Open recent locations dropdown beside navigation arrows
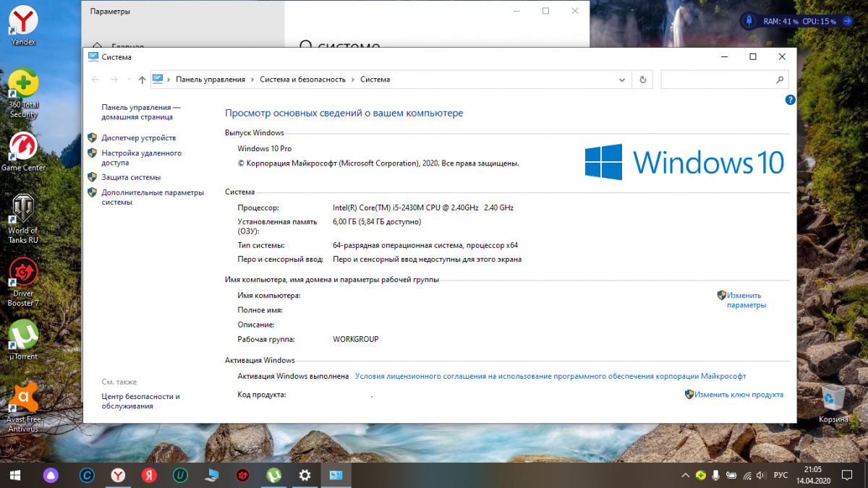Viewport: 868px width, 488px height. pyautogui.click(x=129, y=80)
